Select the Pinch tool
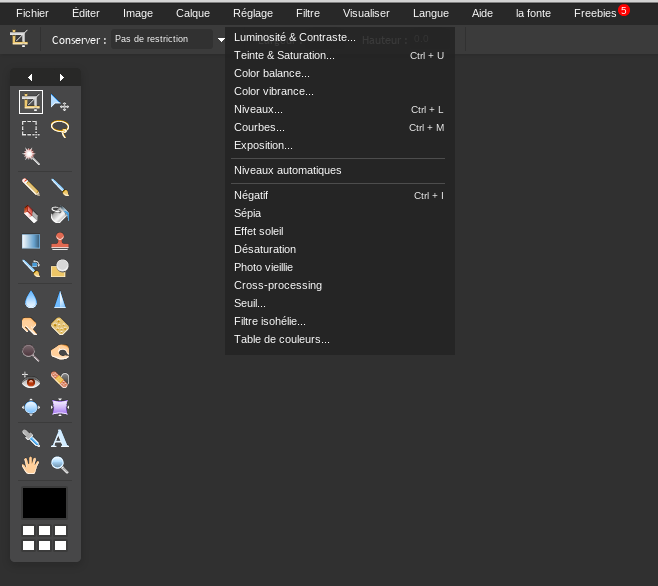658x586 pixels. coord(60,407)
